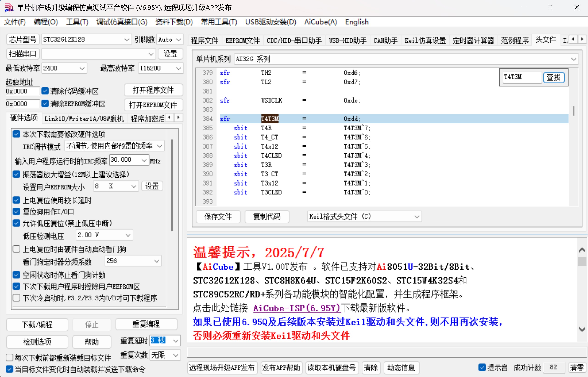Open the 编程(O) menu
The image size is (588, 377).
[46, 22]
